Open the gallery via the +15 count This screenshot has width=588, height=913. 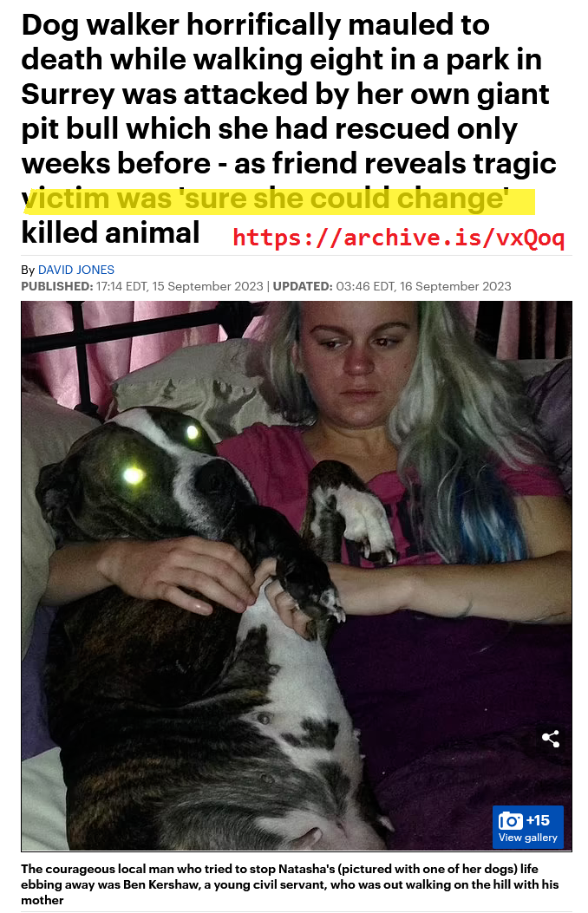pyautogui.click(x=538, y=820)
